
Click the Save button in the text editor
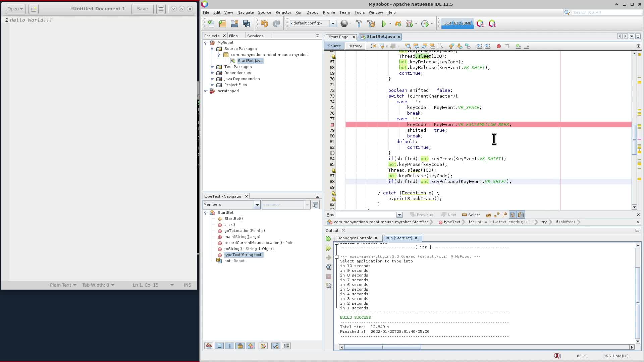point(142,9)
